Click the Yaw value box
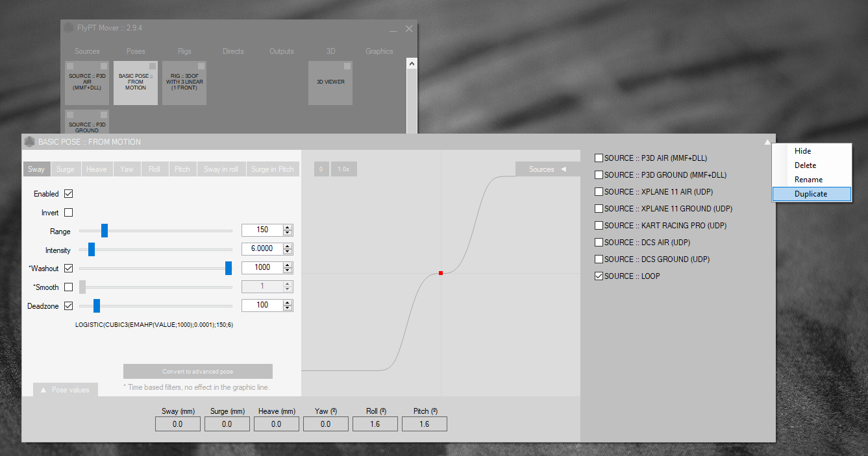Image resolution: width=868 pixels, height=456 pixels. tap(325, 424)
